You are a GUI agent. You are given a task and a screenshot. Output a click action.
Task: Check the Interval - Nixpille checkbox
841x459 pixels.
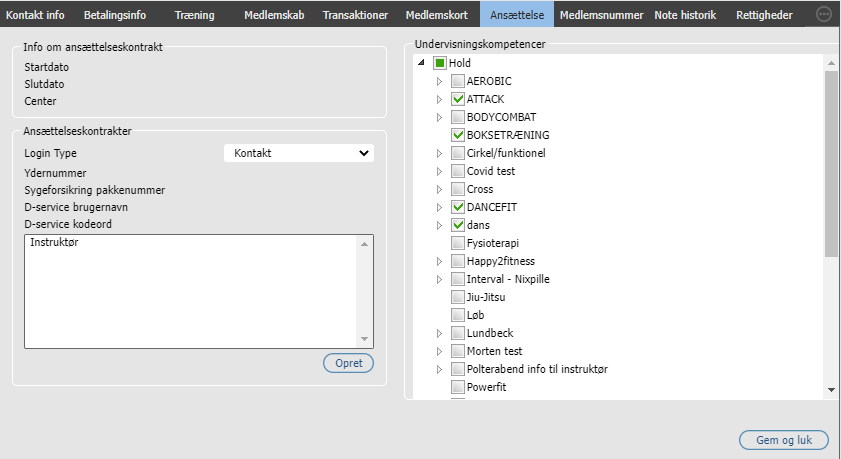click(x=458, y=279)
